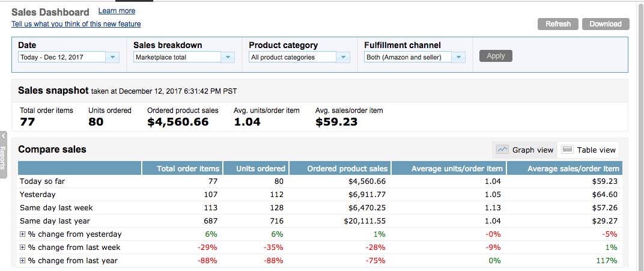Click the Table view grid icon
The height and width of the screenshot is (271, 644).
(567, 150)
